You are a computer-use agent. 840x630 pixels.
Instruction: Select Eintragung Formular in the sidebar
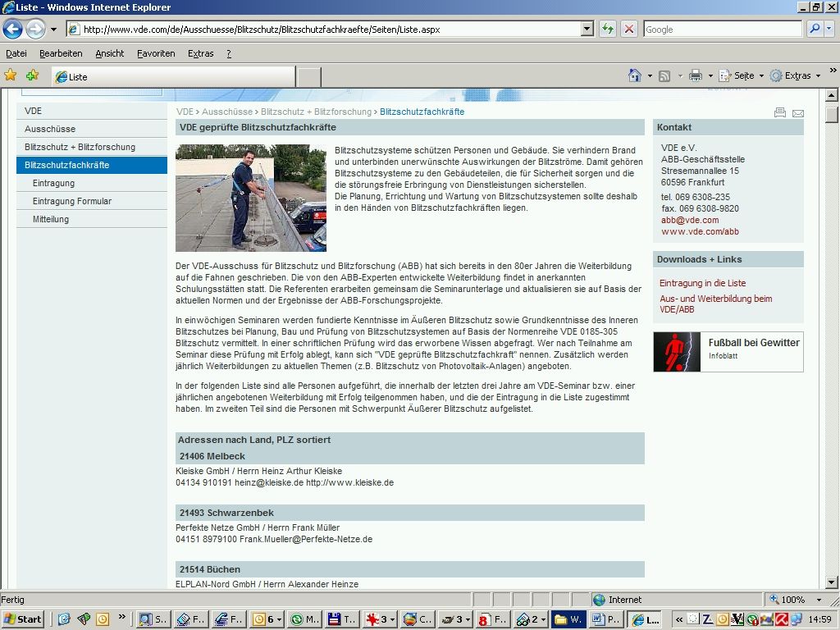[72, 201]
